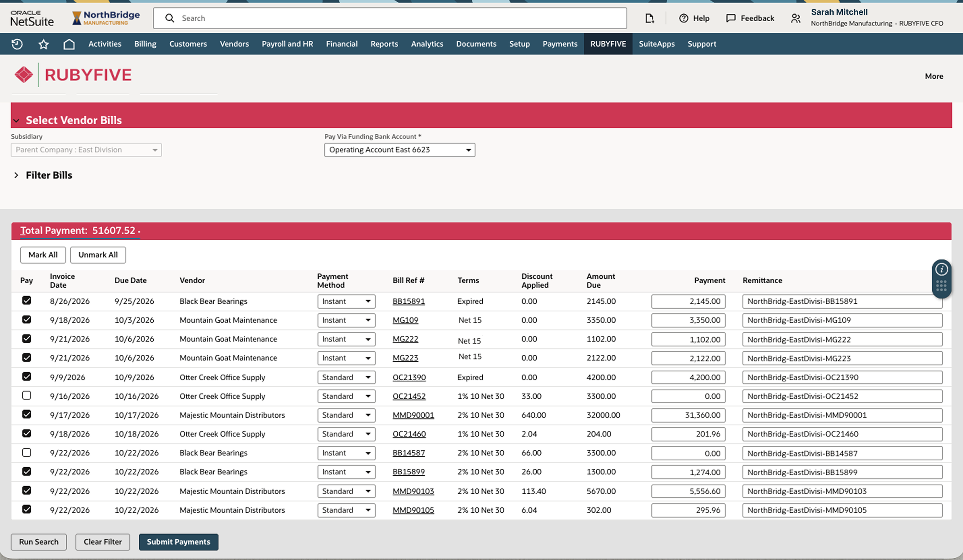Click the search magnifier icon
Screen dimensions: 963x560
click(x=169, y=18)
